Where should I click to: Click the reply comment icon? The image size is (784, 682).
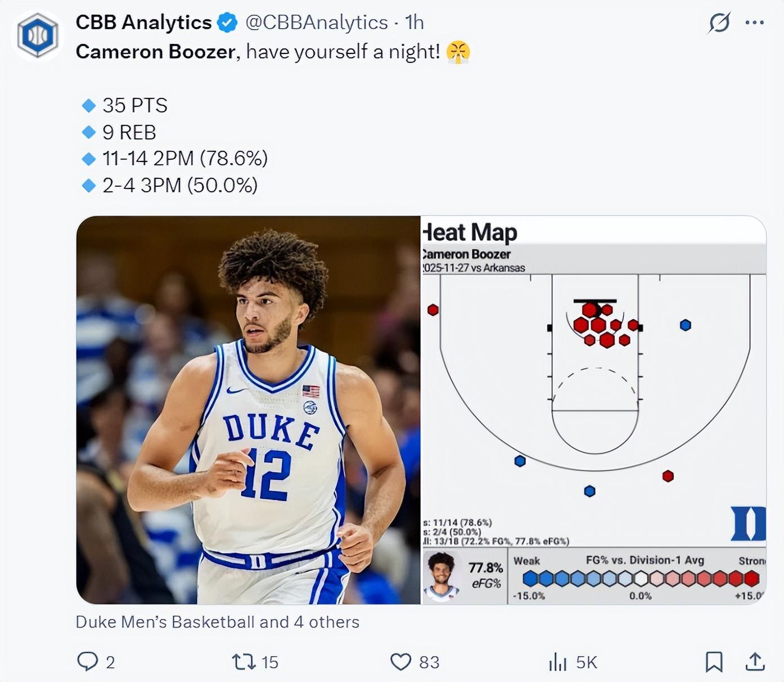point(87,662)
